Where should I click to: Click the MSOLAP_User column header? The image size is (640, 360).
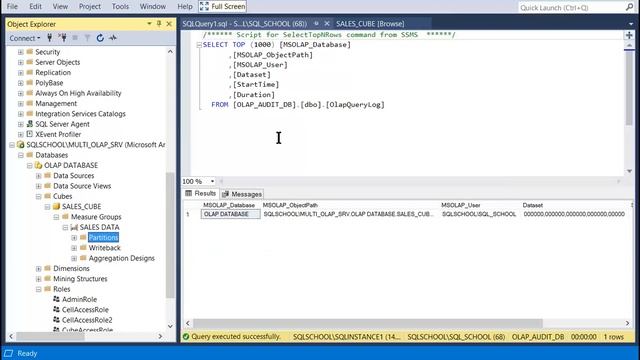pos(461,205)
